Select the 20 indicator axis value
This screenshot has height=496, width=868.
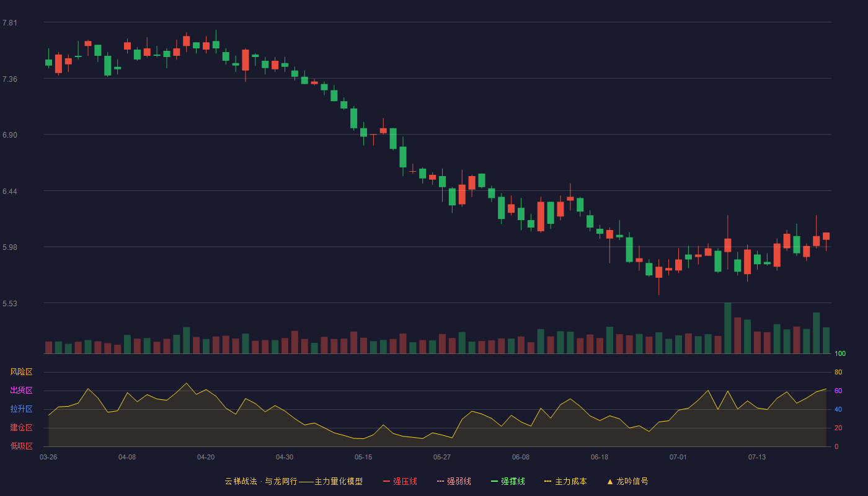tap(838, 428)
